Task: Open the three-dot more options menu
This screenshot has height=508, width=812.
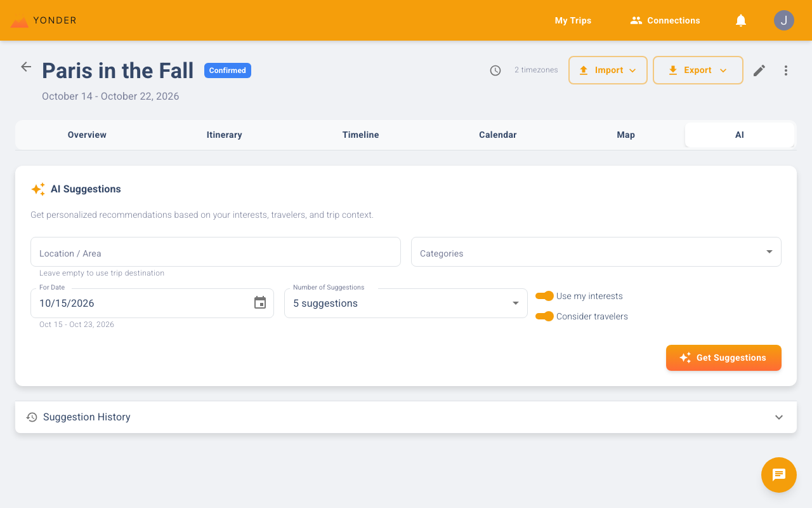Action: click(786, 70)
